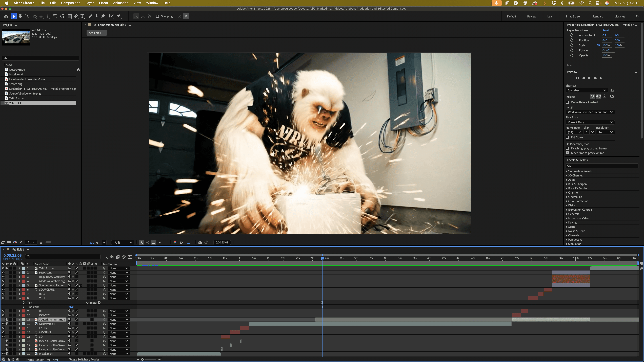The image size is (644, 362).
Task: Click the timeline zoom slider
Action: [143, 359]
